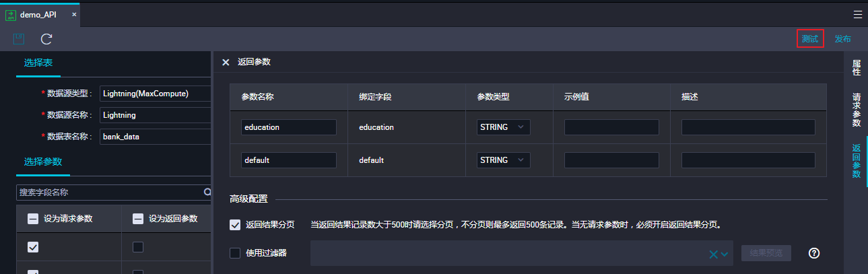868x274 pixels.
Task: Click the education 示例值 input field
Action: coord(611,127)
